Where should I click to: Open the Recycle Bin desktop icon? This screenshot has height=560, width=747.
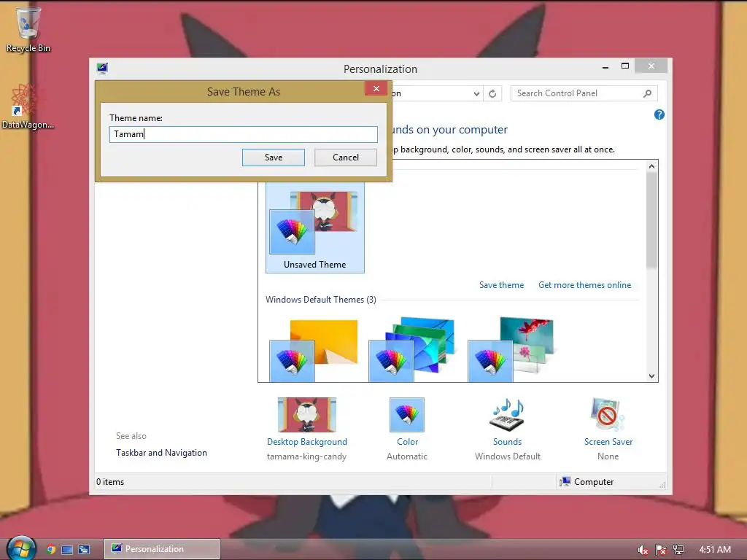point(28,28)
